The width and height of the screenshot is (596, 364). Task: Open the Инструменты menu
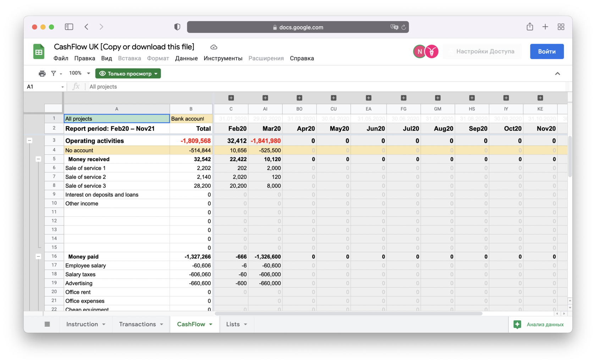pyautogui.click(x=223, y=58)
